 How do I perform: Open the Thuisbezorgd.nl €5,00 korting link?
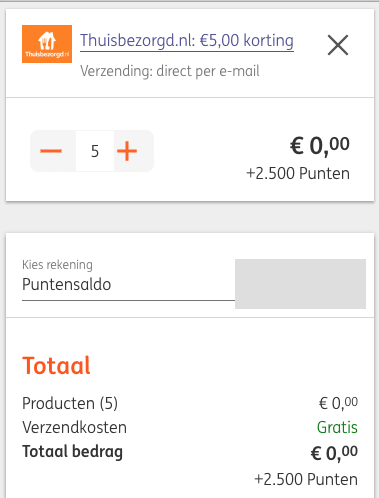(x=187, y=41)
